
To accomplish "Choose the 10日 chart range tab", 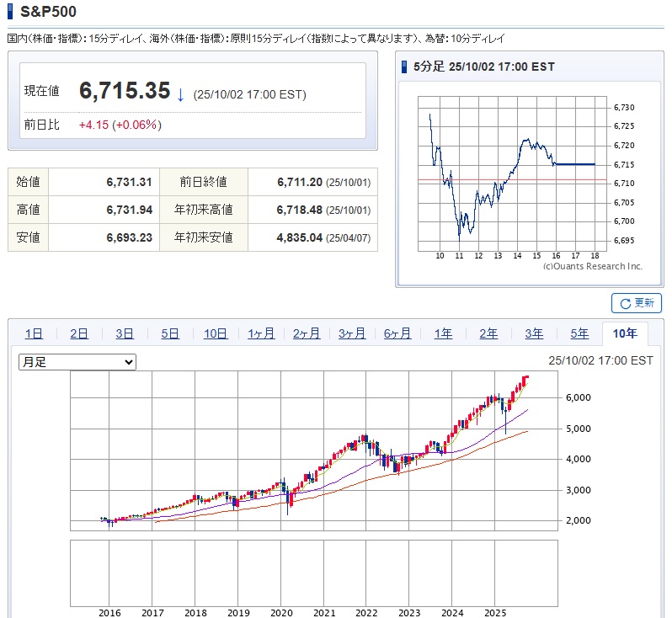I will click(x=216, y=333).
